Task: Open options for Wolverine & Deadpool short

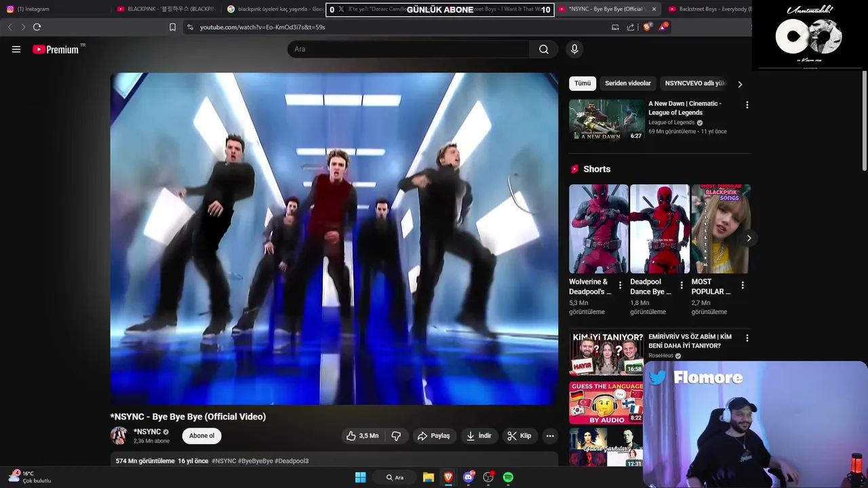Action: point(620,285)
